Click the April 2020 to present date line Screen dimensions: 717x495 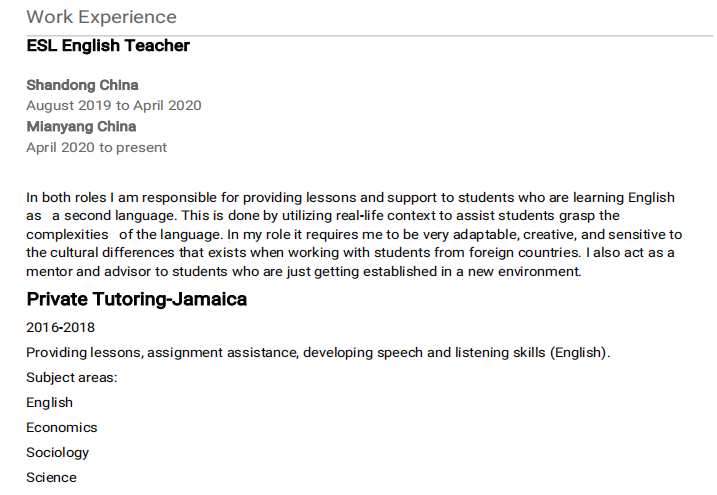96,148
